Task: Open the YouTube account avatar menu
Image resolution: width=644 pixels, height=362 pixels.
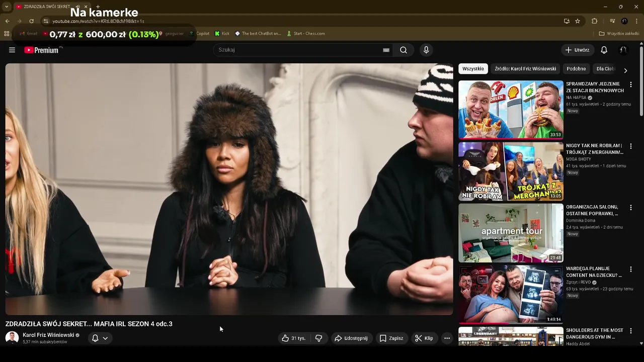Action: point(623,50)
